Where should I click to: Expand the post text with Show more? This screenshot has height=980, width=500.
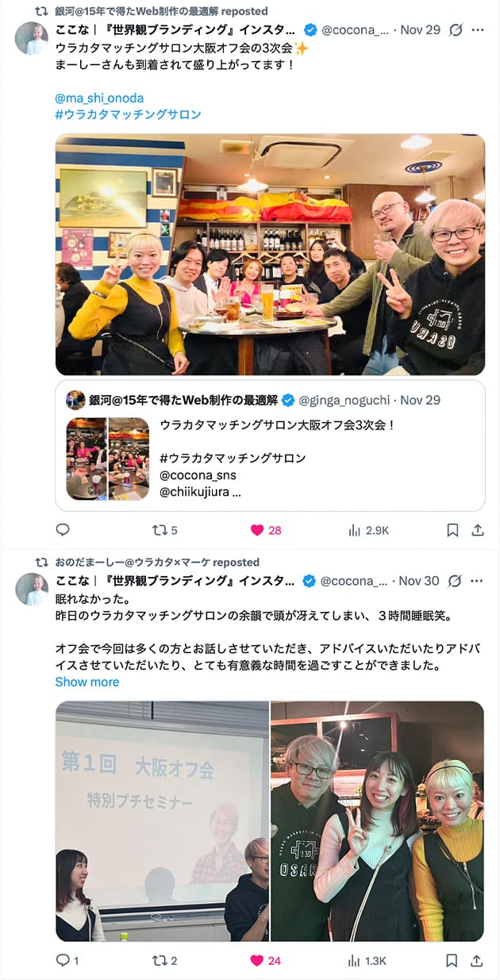pos(87,682)
